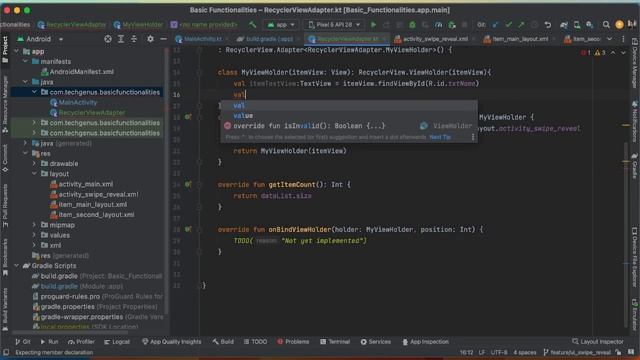Toggle the Device File Explorer sidebar panel
Viewport: 640px width, 360px height.
click(635, 257)
